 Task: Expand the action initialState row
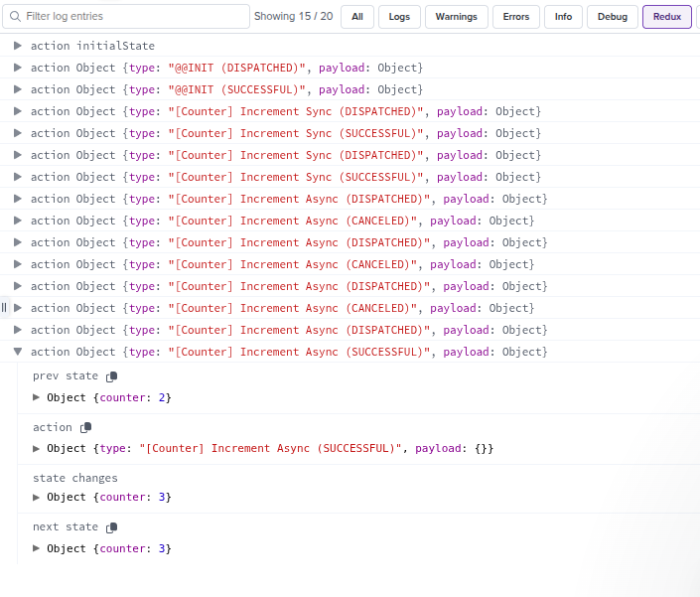click(18, 46)
